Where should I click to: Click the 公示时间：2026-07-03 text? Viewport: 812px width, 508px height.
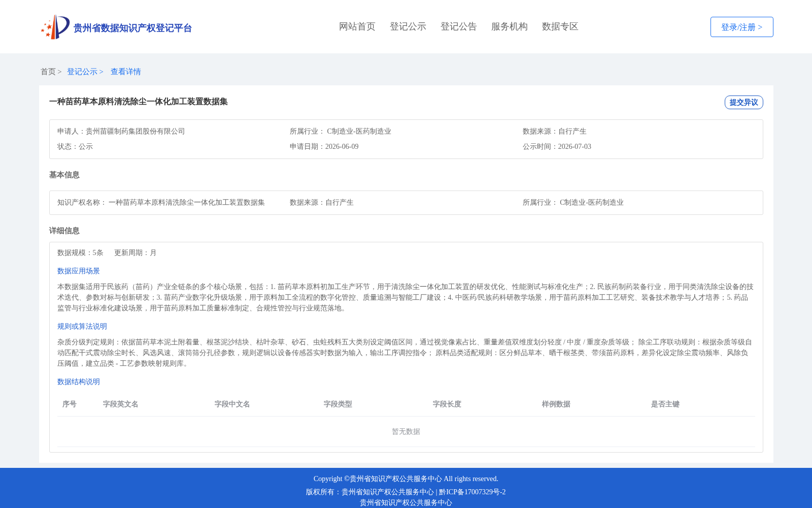click(557, 146)
